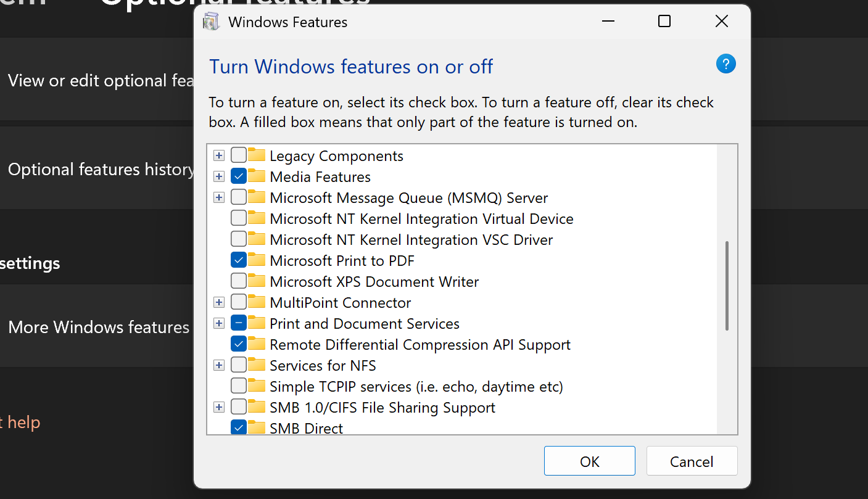
Task: Click the MultiPoint Connector folder icon
Action: point(257,303)
